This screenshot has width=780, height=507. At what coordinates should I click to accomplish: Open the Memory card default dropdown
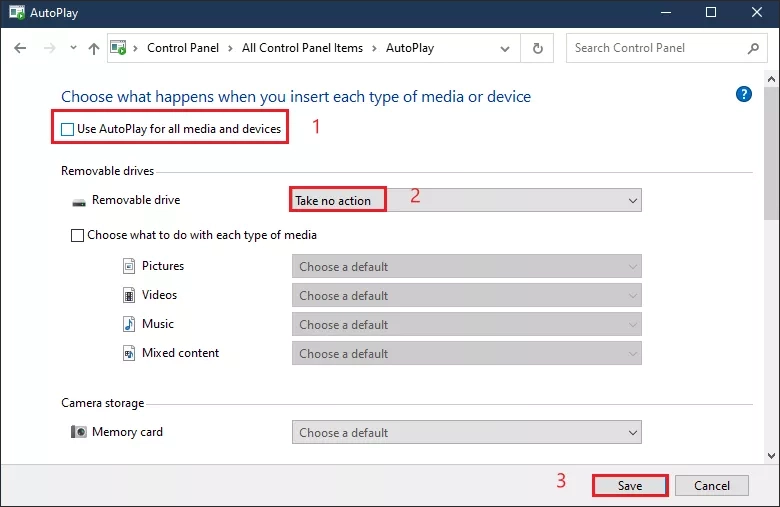tap(467, 432)
